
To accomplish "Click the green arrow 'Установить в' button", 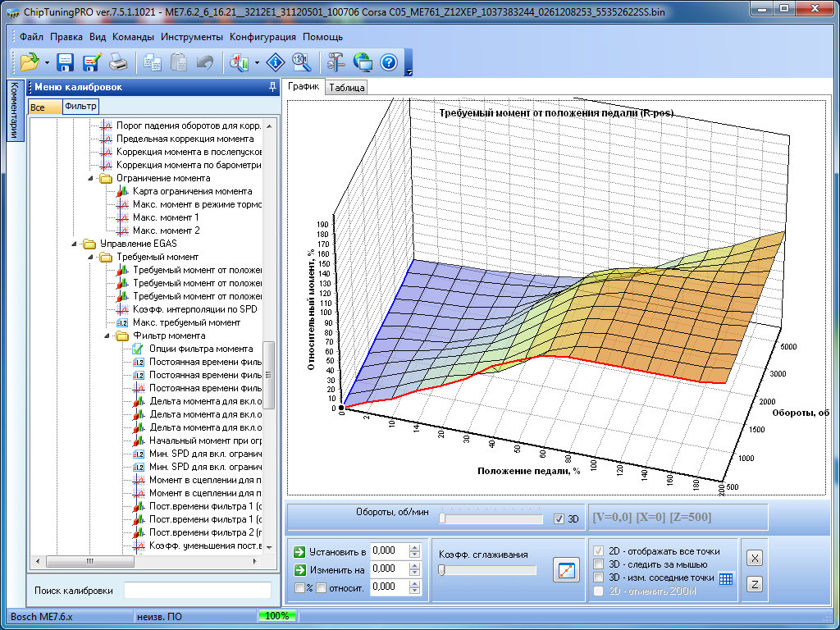I will point(299,551).
